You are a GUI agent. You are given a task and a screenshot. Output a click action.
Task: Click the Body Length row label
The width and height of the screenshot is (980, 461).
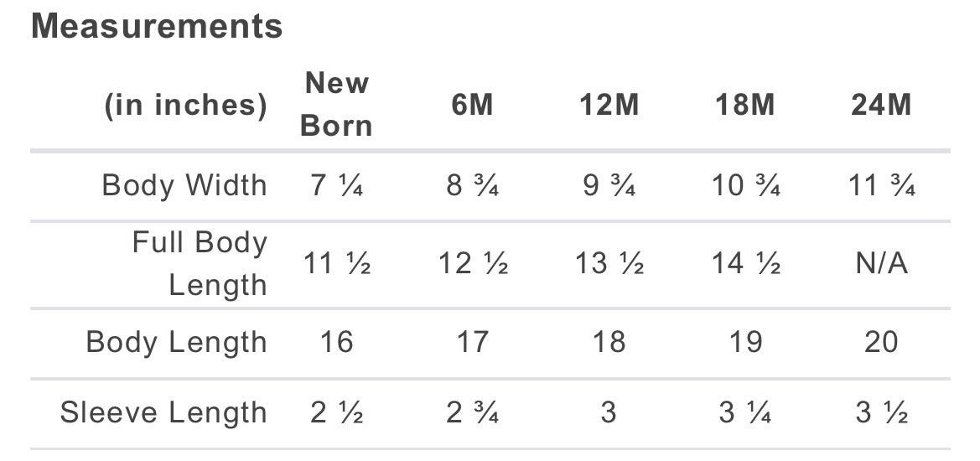(x=176, y=342)
